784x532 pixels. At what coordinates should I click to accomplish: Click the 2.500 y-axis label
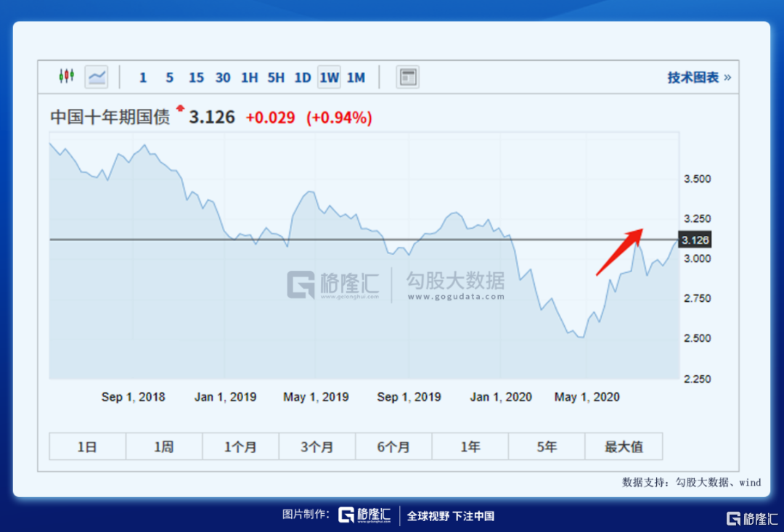pos(697,338)
